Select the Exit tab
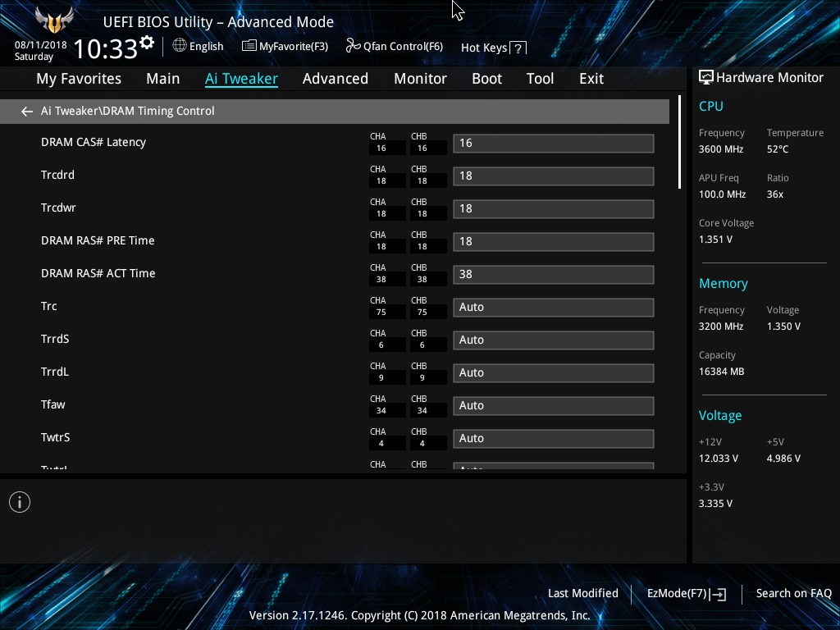Screen dimensions: 840x630 pyautogui.click(x=591, y=79)
